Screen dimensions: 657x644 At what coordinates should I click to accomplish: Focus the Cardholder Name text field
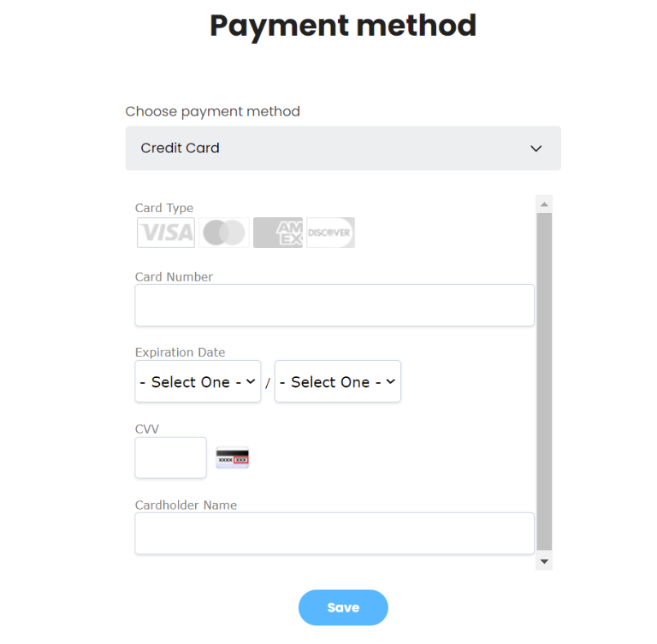[334, 534]
